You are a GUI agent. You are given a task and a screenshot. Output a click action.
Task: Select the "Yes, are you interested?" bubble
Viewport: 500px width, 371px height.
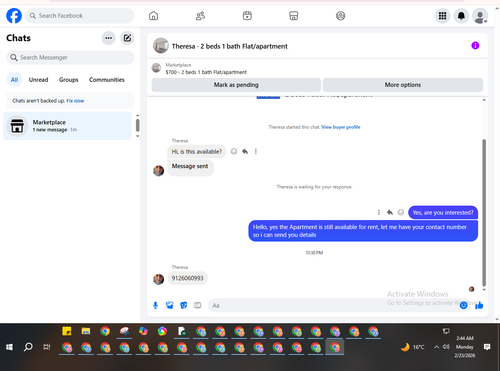pos(443,212)
